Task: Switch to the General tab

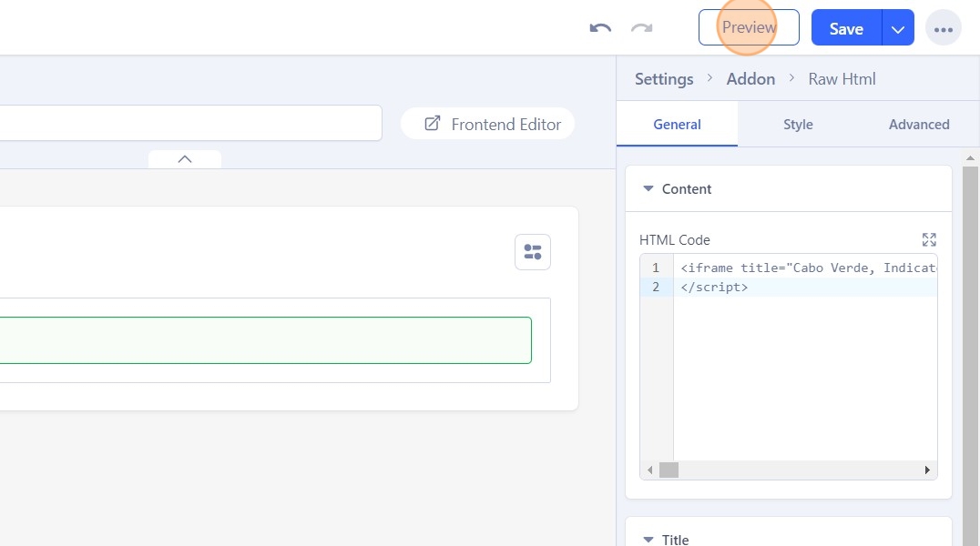Action: pos(677,125)
